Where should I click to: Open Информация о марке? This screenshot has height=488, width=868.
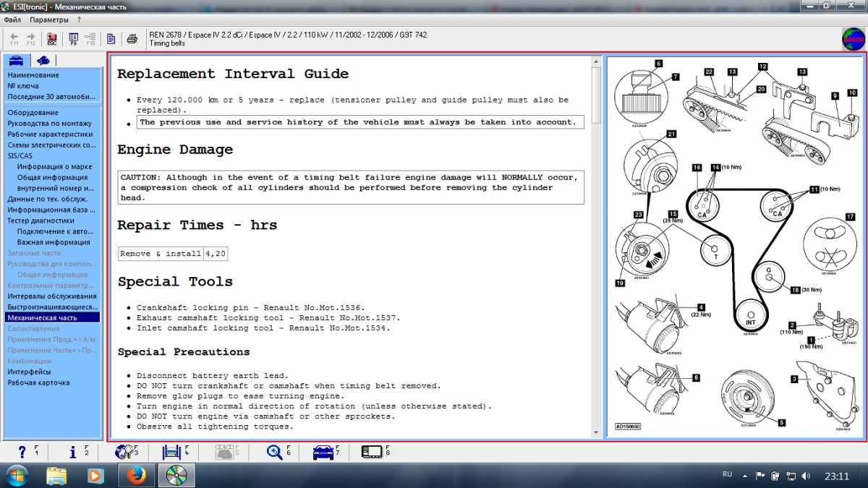click(54, 166)
